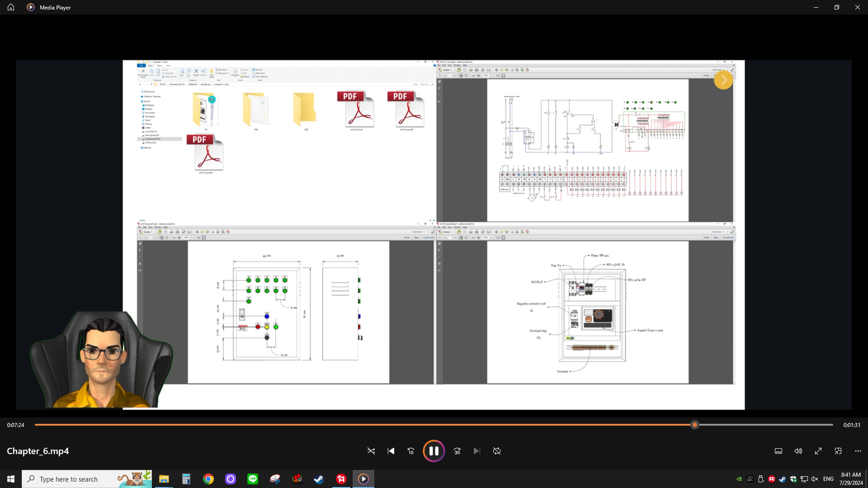Viewport: 868px width, 488px height.
Task: Open the volume control
Action: [798, 451]
